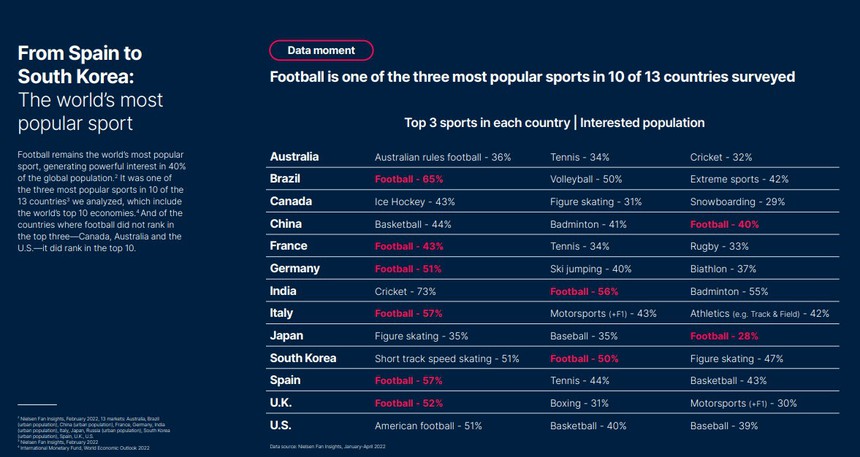
Task: Click 'Ski jumping - 40%' in Germany row
Action: pyautogui.click(x=593, y=269)
